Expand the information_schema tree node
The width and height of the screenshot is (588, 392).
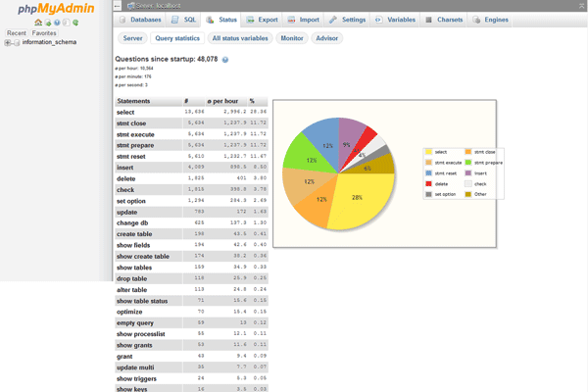click(8, 42)
